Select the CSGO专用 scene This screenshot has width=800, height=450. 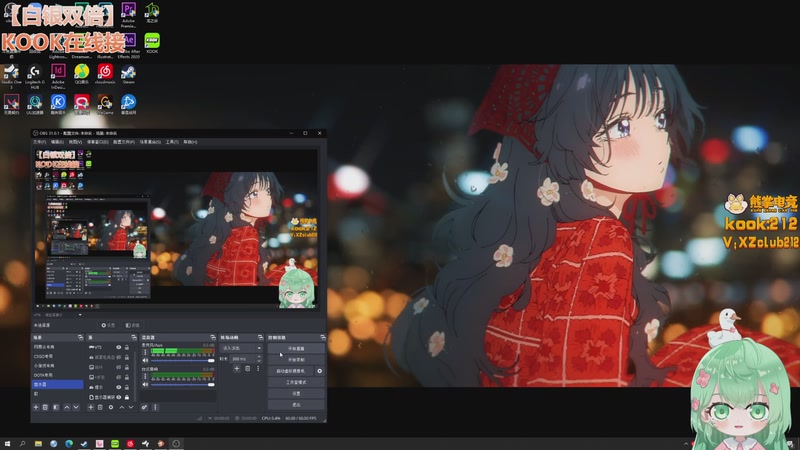tap(58, 356)
